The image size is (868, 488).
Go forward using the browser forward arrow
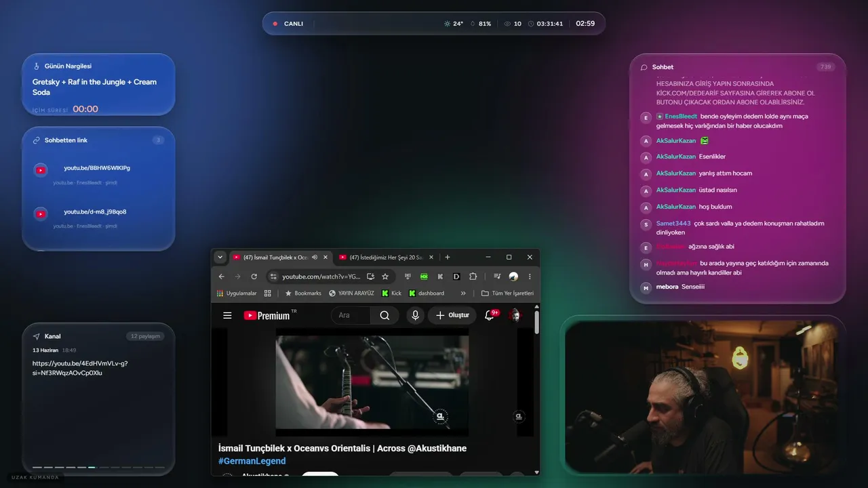[237, 277]
